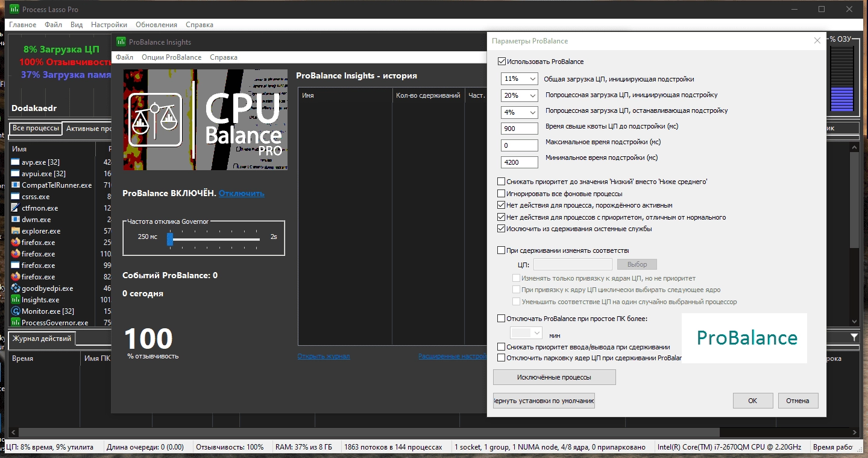Open 'Настройки' menu in Process Lasso
This screenshot has width=868, height=458.
pyautogui.click(x=109, y=25)
